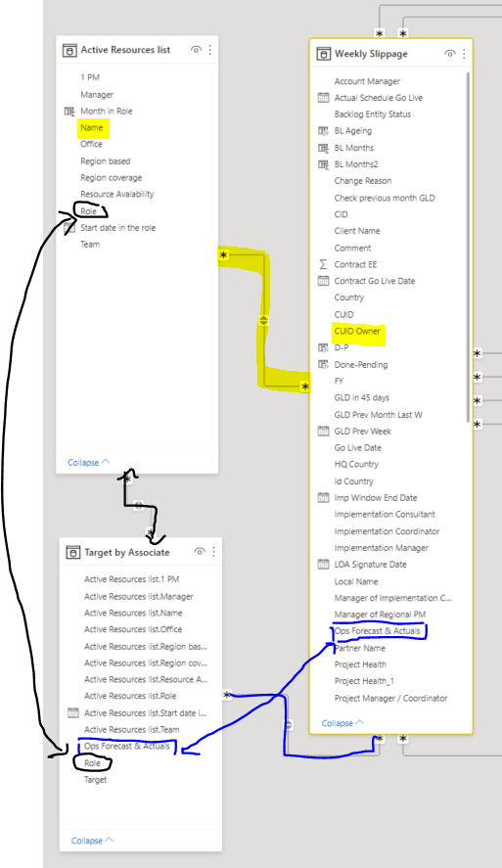Click the Weekly Slippage field list scrollbar
Viewport: 502px width, 868px height.
(468, 247)
